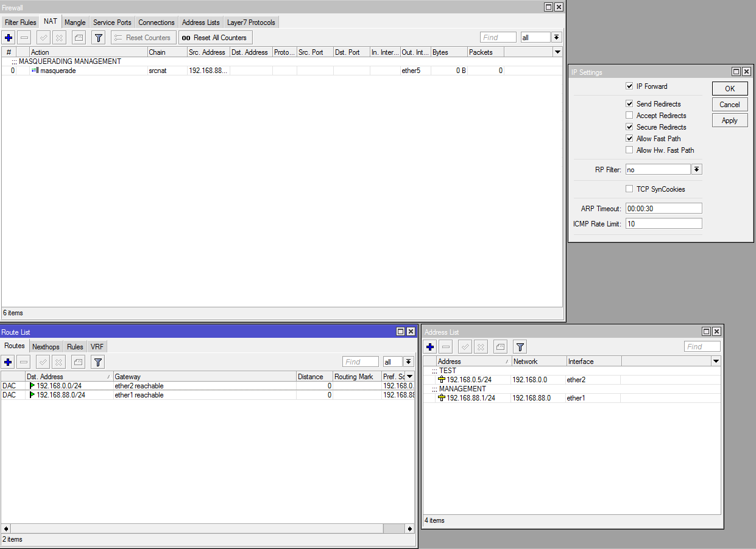Click the ICMP Rate Limit field
Viewport: 756px width, 549px height.
664,223
